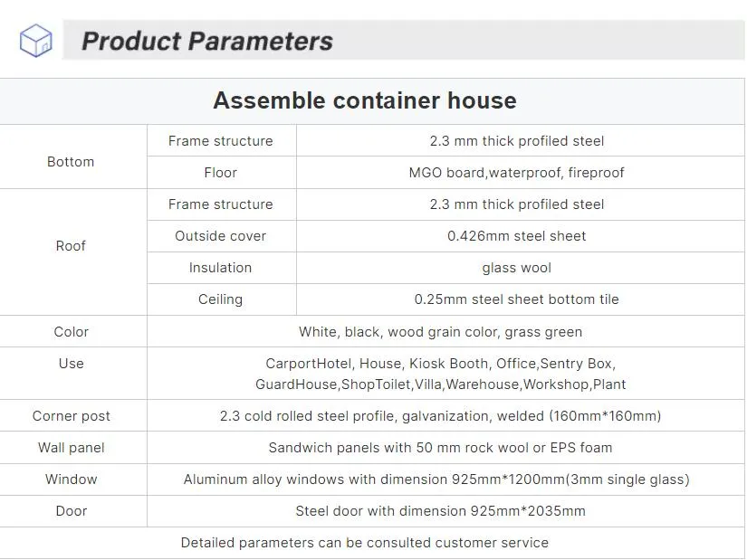
Task: Click the Roof row label
Action: pos(71,246)
